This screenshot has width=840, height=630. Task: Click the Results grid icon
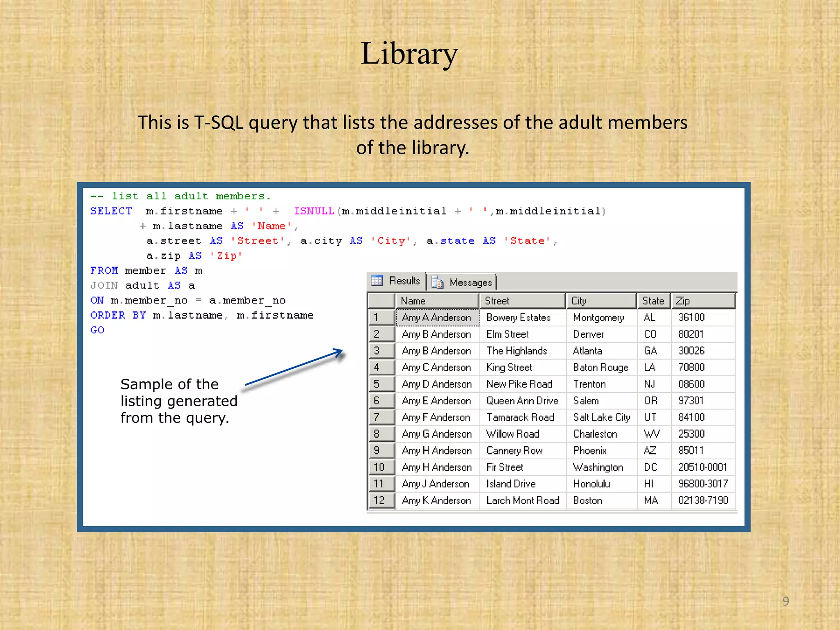(x=377, y=281)
